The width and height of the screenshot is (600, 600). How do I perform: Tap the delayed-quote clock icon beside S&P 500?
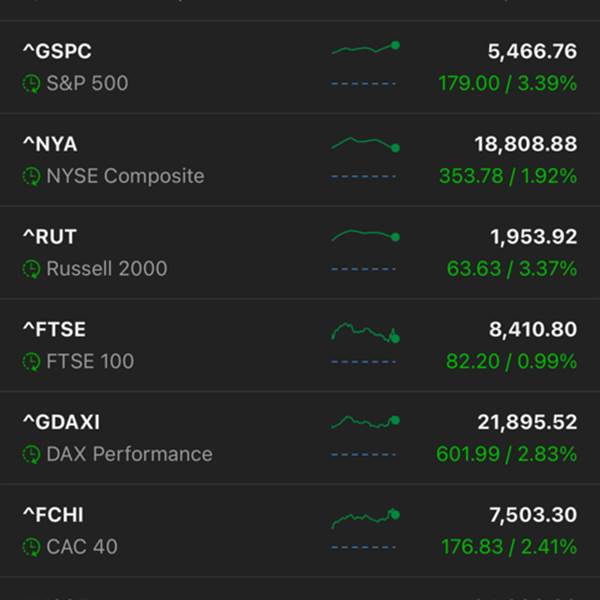[x=31, y=84]
